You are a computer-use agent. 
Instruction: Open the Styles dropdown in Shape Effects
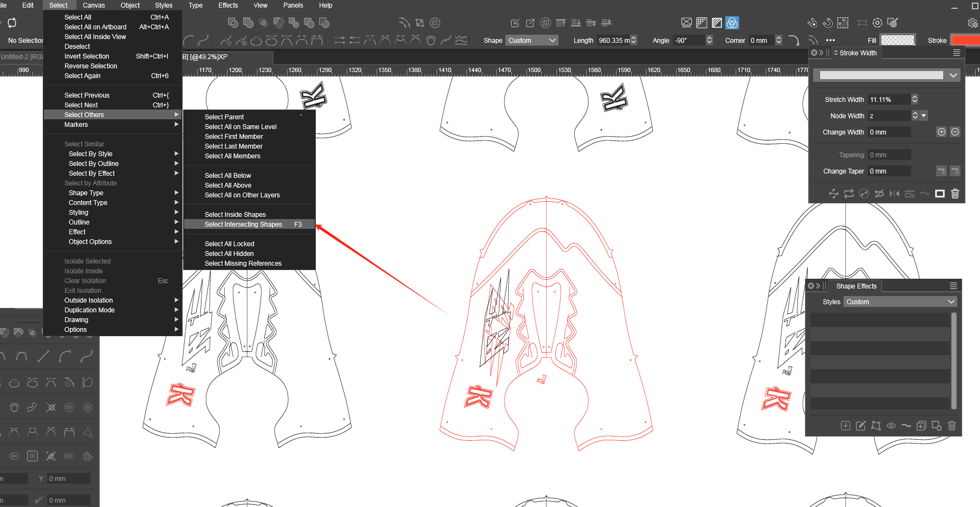900,302
